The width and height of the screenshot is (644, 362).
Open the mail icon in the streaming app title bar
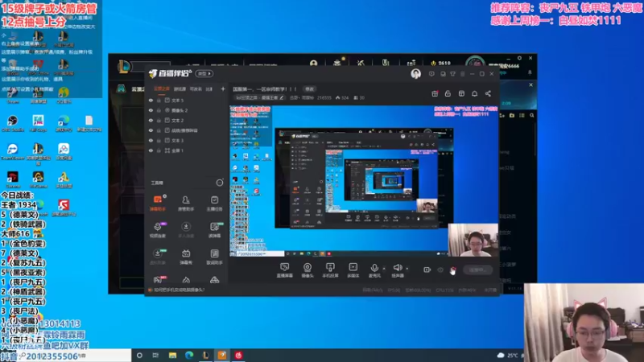(443, 74)
